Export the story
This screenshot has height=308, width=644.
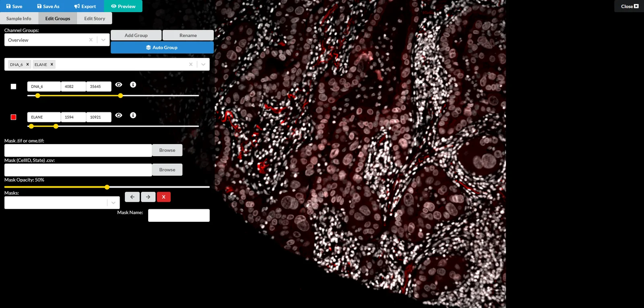(x=85, y=6)
